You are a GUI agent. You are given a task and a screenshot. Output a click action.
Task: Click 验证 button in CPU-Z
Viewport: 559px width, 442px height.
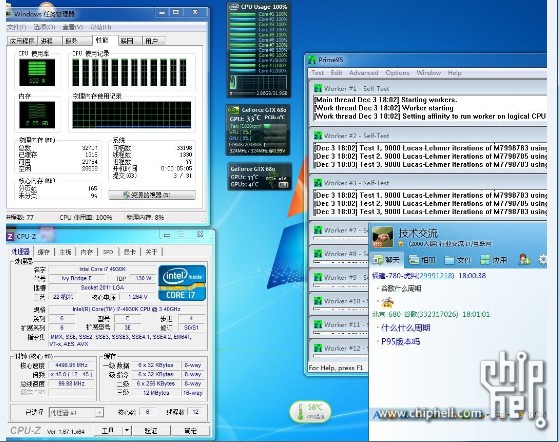151,431
